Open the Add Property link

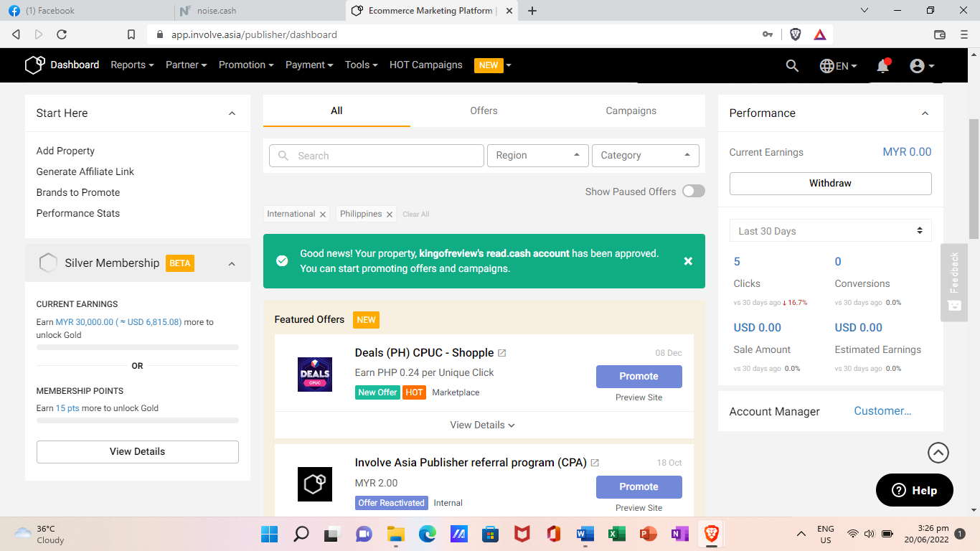point(65,151)
